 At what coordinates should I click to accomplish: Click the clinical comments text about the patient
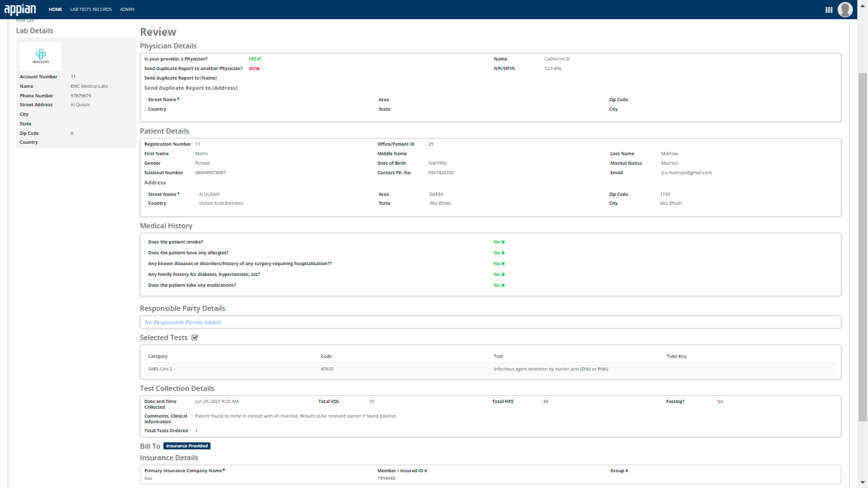point(296,416)
